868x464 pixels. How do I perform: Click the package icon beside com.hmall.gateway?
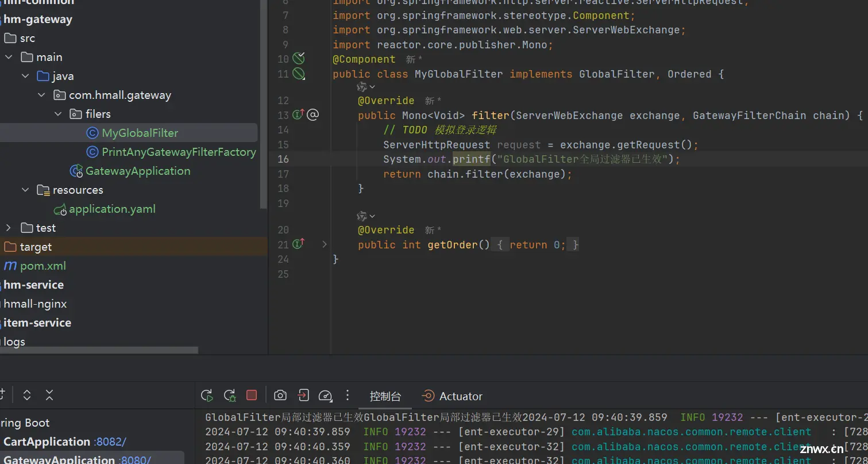59,95
